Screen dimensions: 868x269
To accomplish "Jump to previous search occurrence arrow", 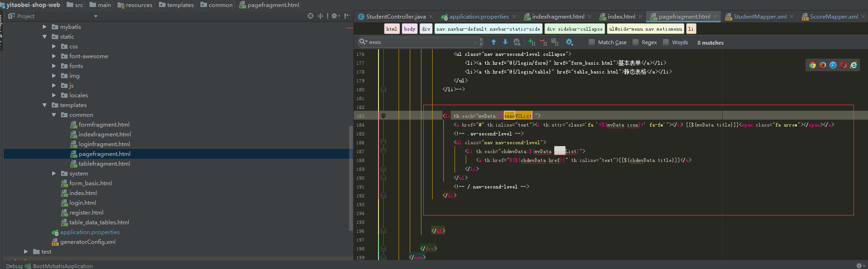I will pyautogui.click(x=494, y=42).
